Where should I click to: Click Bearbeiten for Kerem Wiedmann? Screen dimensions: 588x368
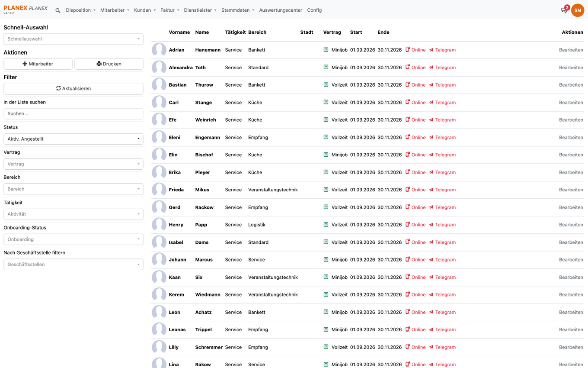tap(571, 294)
